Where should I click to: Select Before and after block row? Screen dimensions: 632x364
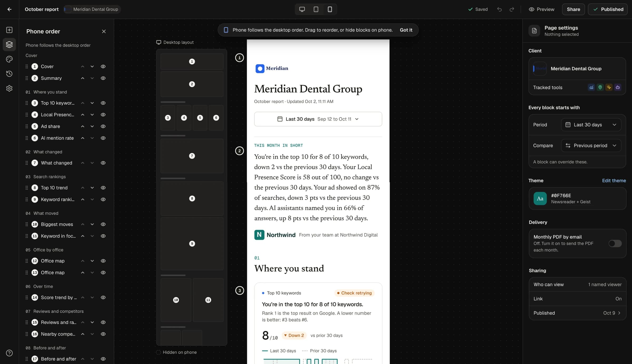point(66,359)
